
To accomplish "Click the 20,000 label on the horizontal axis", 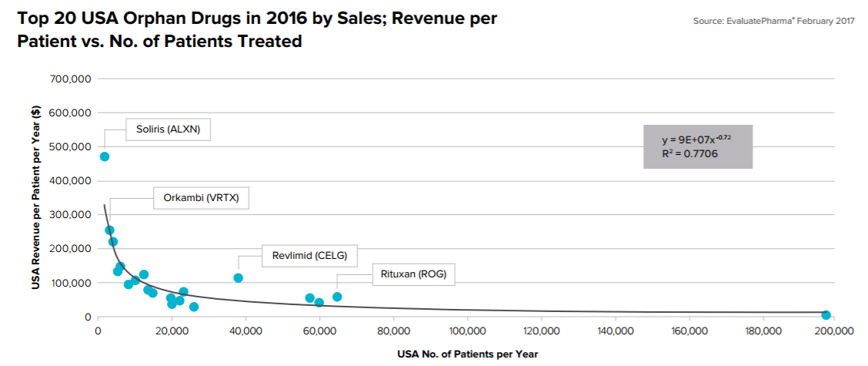I will pyautogui.click(x=172, y=331).
